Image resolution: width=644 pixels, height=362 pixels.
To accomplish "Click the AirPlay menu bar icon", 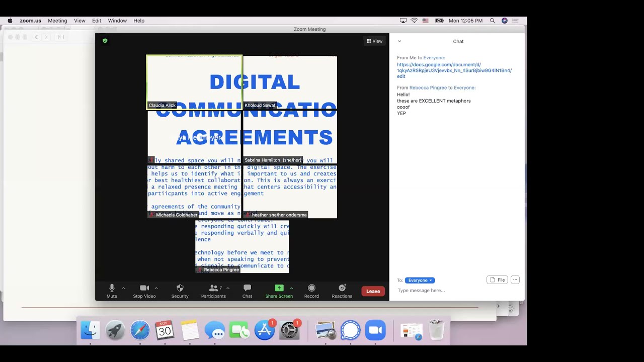I will [403, 21].
